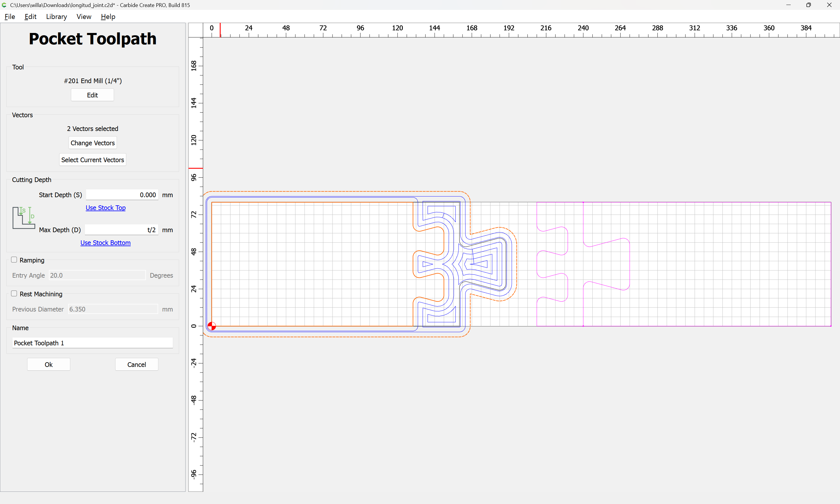840x504 pixels.
Task: Click the Change Vectors button
Action: [93, 143]
